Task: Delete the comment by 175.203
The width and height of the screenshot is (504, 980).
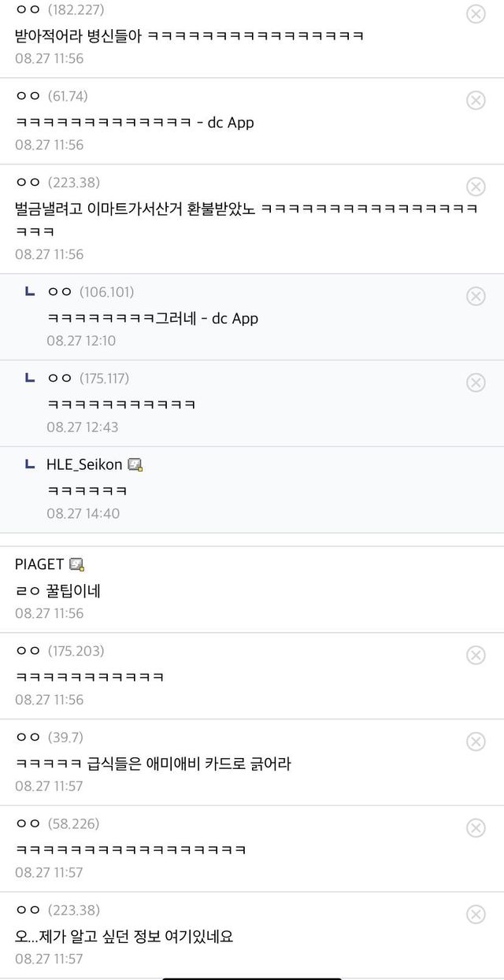Action: pos(476,655)
